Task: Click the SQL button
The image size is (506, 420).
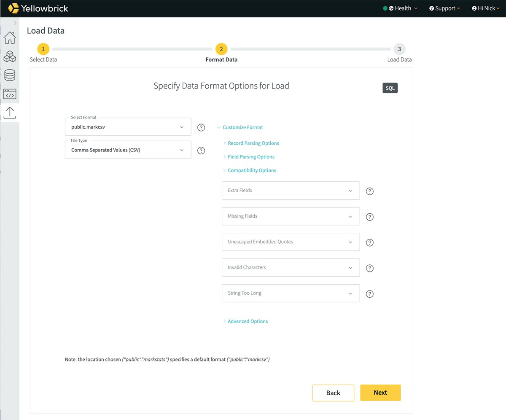Action: tap(390, 88)
